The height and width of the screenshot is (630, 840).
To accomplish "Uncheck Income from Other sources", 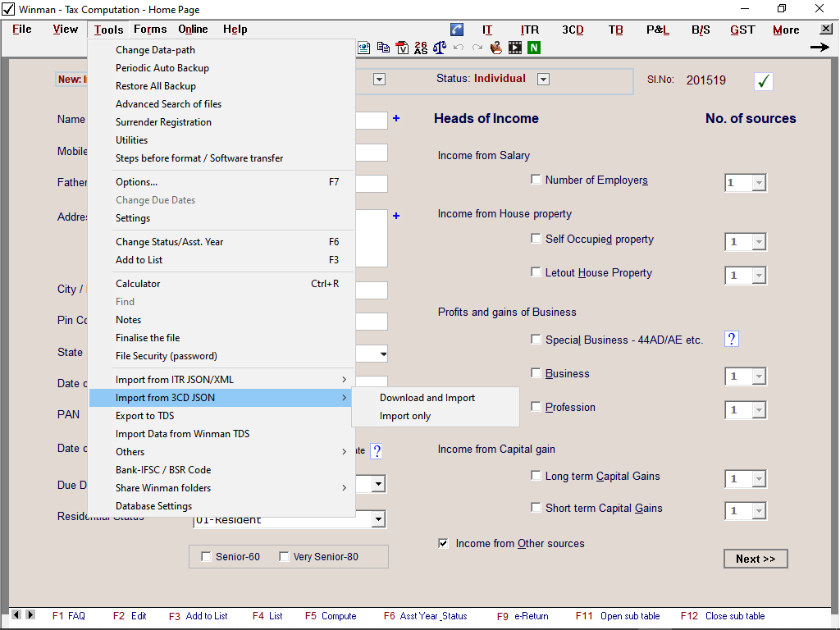I will (x=444, y=543).
